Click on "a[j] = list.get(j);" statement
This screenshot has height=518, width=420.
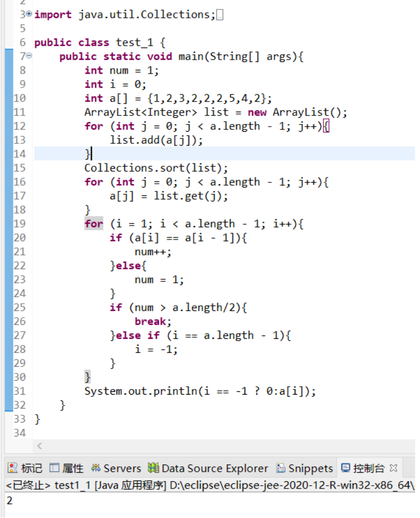point(169,196)
